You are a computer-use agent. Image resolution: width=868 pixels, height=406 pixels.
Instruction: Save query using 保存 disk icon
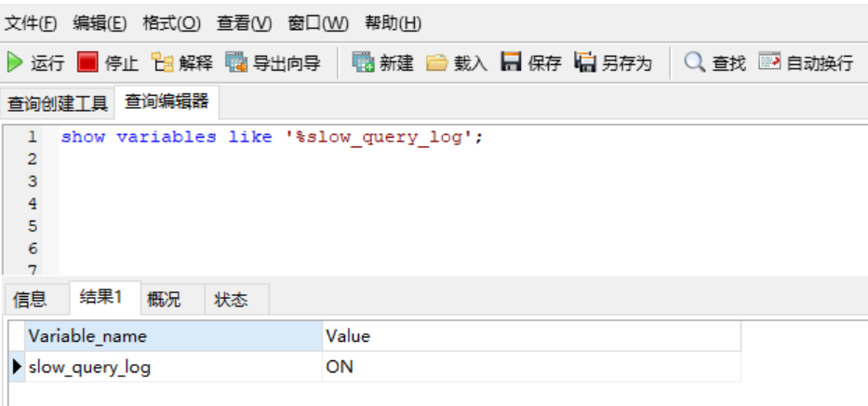tap(511, 62)
